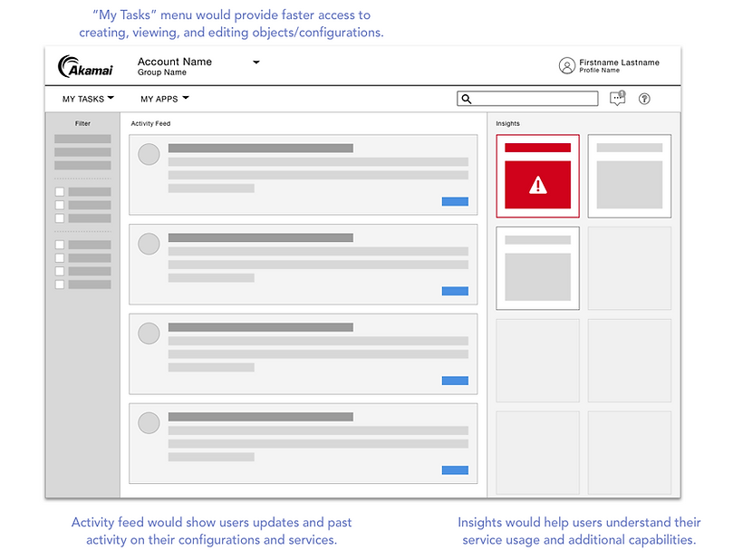Expand the Account Name dropdown arrow
Viewport: 733px width, 560px height.
256,63
